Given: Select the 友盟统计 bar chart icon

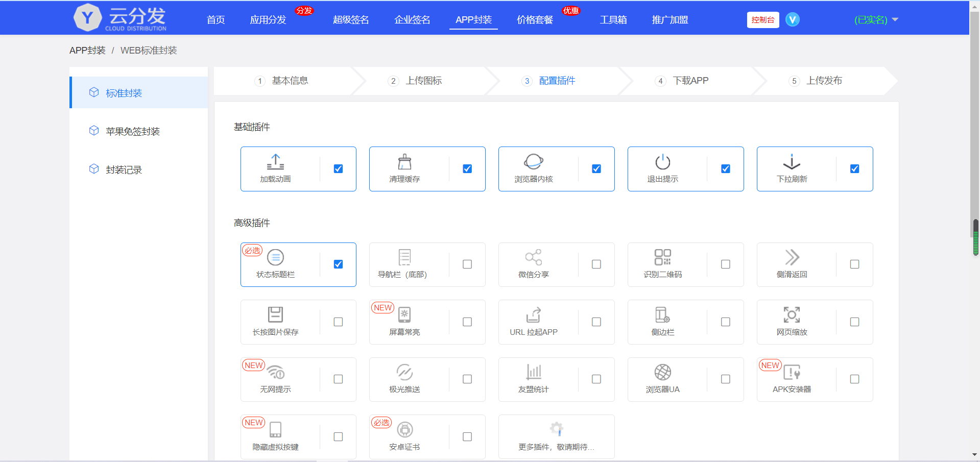Looking at the screenshot, I should tap(533, 372).
